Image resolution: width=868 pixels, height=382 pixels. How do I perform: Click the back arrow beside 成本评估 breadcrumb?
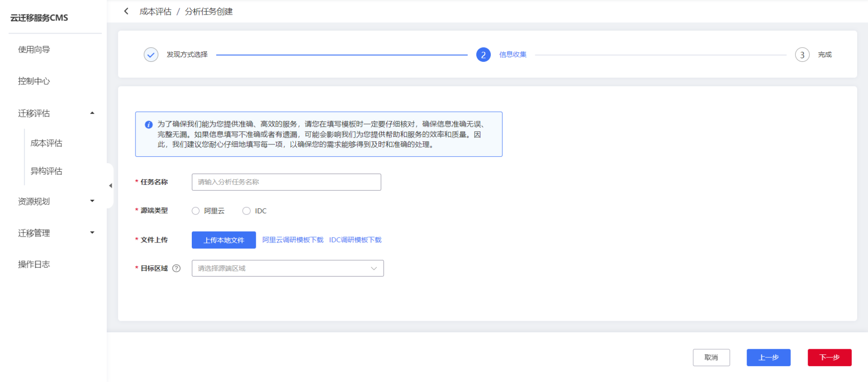126,11
